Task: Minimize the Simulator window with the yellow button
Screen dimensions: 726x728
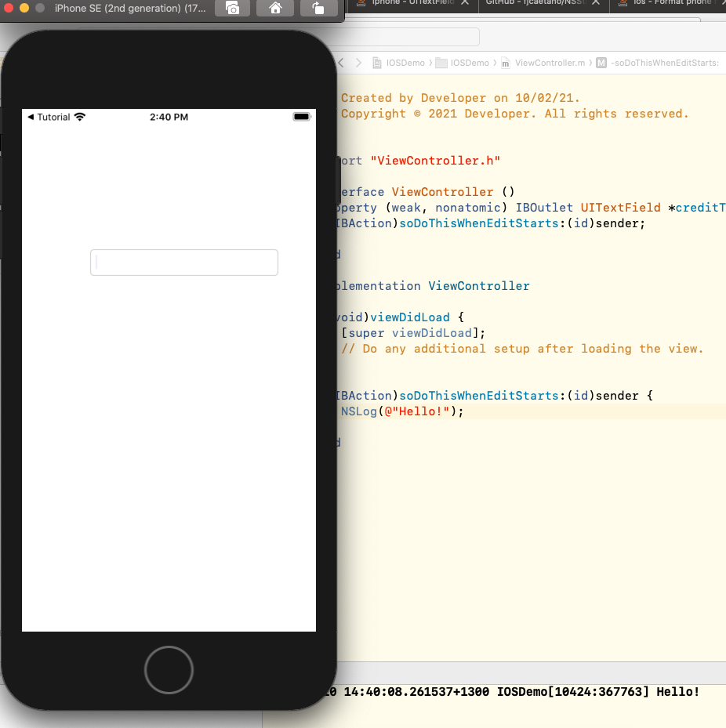Action: [24, 8]
